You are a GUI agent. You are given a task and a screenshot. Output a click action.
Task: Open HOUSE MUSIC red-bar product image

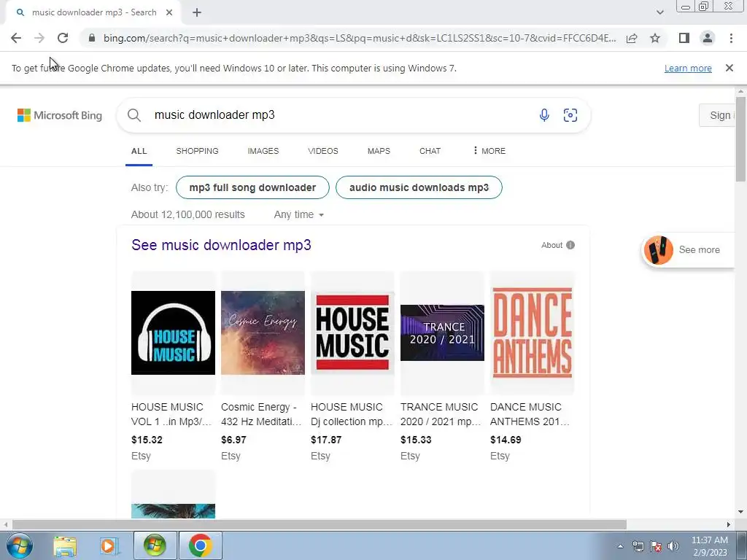[352, 332]
